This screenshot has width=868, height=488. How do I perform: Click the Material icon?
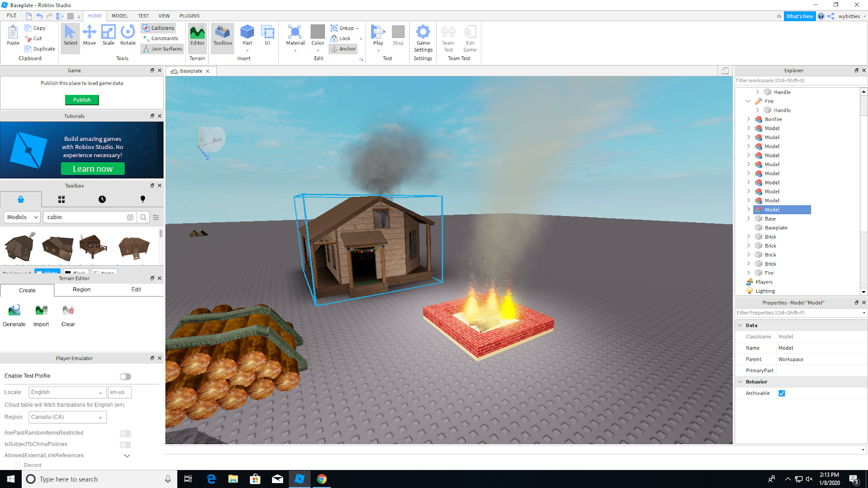coord(295,31)
